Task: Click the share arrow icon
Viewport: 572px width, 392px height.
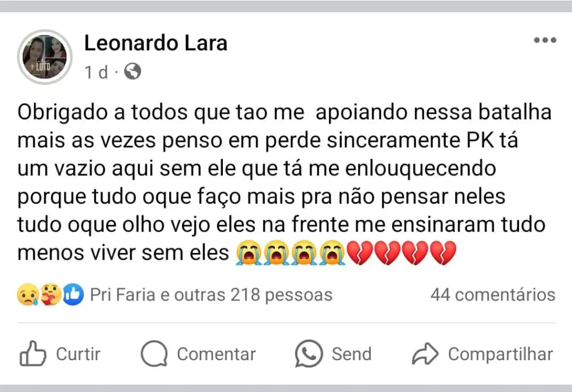Action: click(425, 354)
